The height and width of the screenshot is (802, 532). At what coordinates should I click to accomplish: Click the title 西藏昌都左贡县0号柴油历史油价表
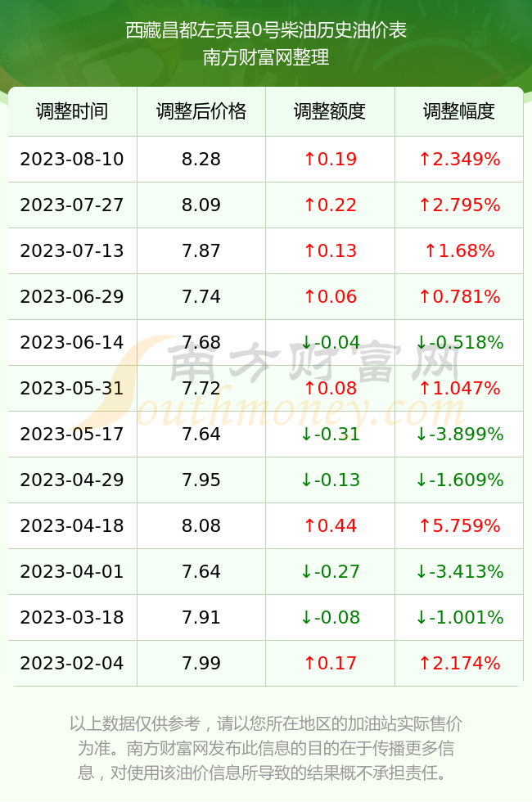pyautogui.click(x=266, y=30)
